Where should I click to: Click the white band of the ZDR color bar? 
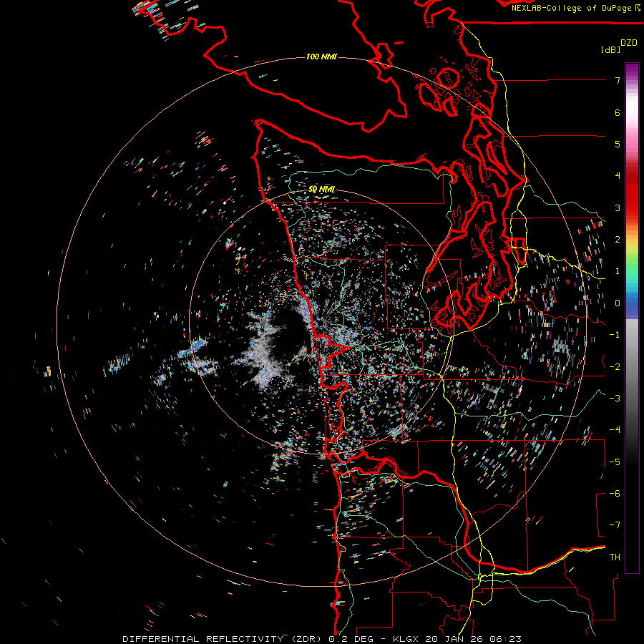632,109
